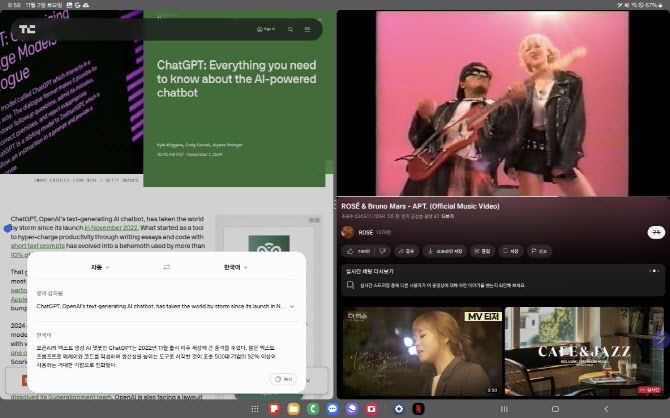Open Netflix from the taskbar

(418, 408)
